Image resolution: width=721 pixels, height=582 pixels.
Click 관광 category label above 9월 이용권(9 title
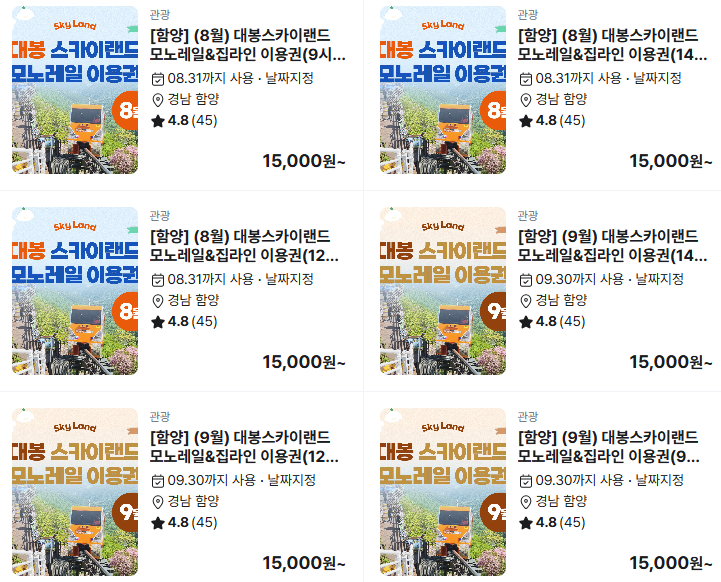click(527, 417)
